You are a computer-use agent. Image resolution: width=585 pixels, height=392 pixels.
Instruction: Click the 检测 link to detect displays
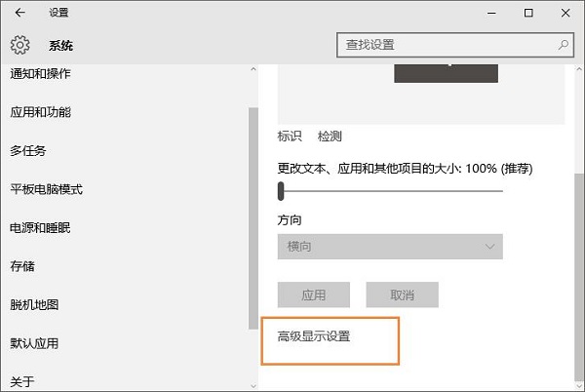(330, 137)
